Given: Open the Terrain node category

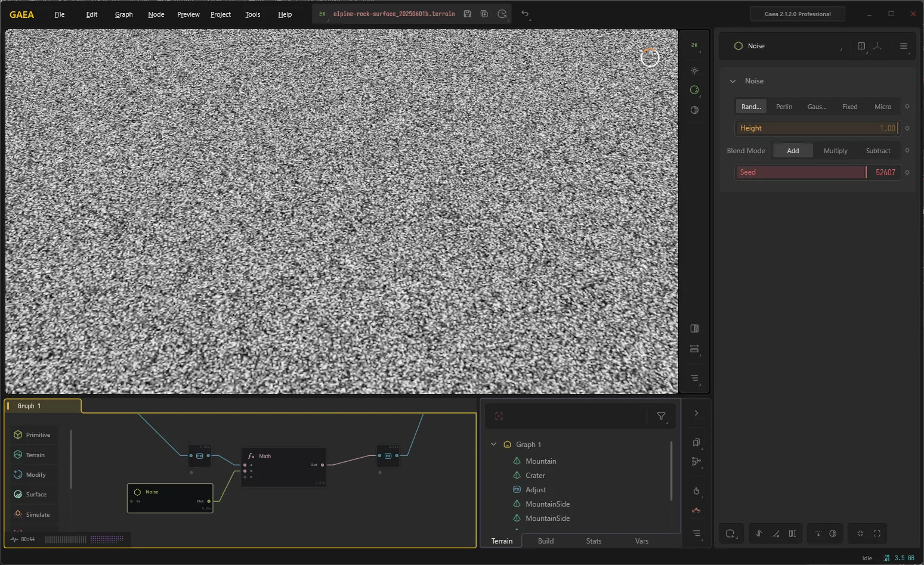Looking at the screenshot, I should pyautogui.click(x=33, y=455).
